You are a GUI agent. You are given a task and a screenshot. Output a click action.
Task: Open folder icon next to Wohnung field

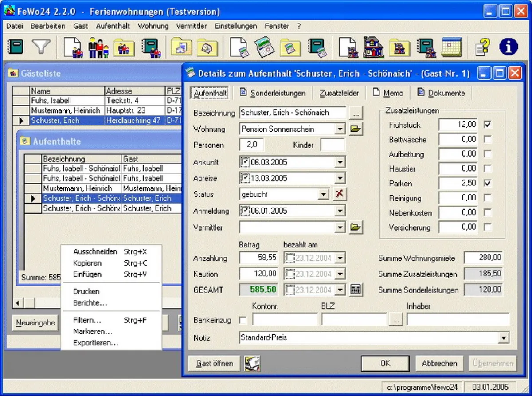point(356,129)
